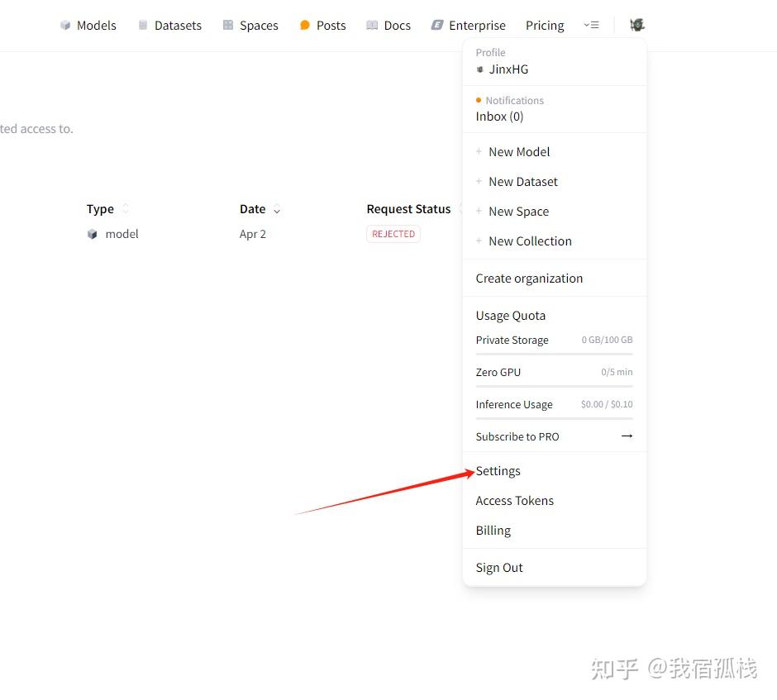Open Inbox notifications from the menu
Viewport: 777px width, 700px height.
click(x=498, y=117)
